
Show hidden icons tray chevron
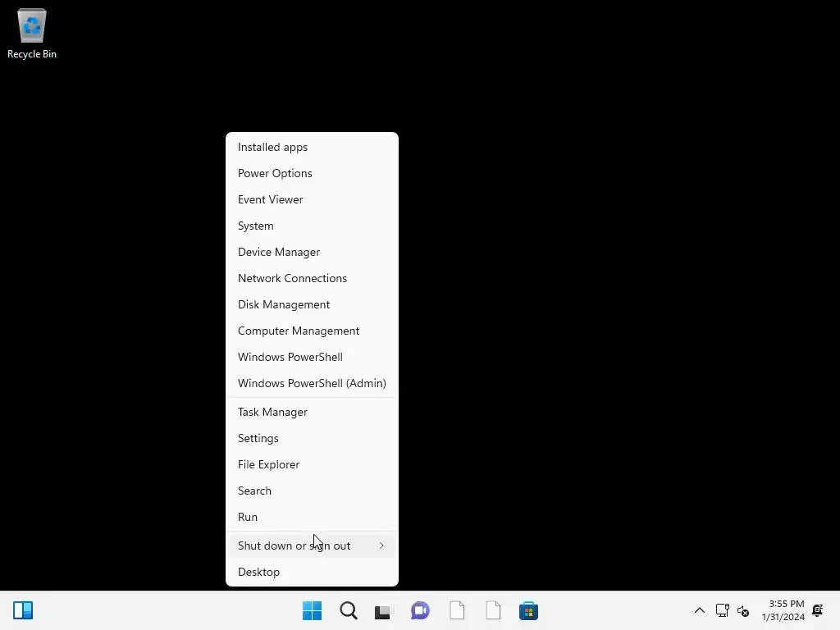tap(700, 610)
